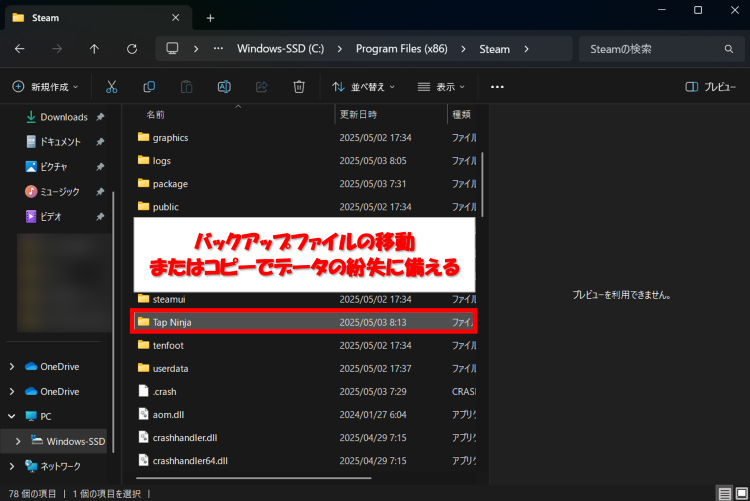This screenshot has width=750, height=501.
Task: Switch to large thumbnails view in status bar
Action: coord(741,493)
